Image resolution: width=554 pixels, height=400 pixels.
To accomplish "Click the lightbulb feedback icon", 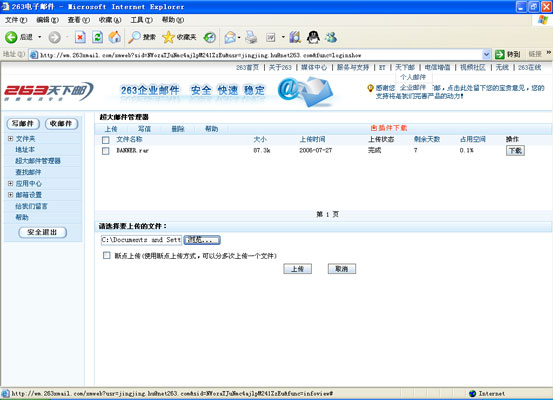I will coord(370,88).
